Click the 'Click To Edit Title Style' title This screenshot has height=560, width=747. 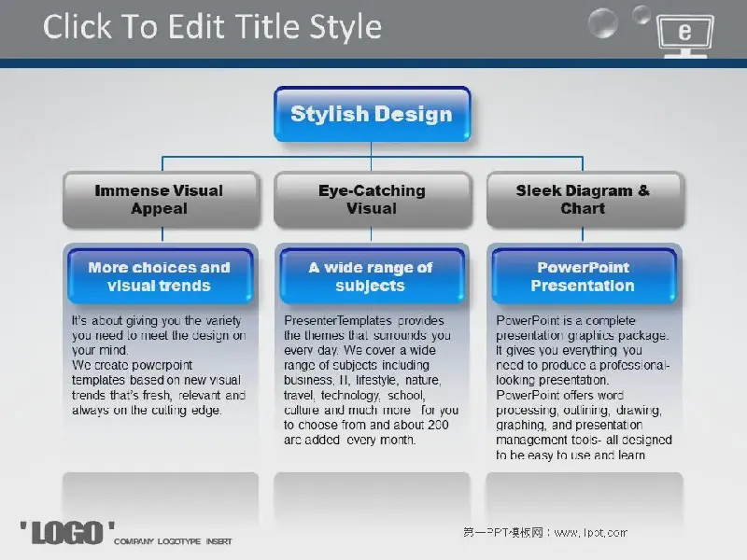(212, 27)
